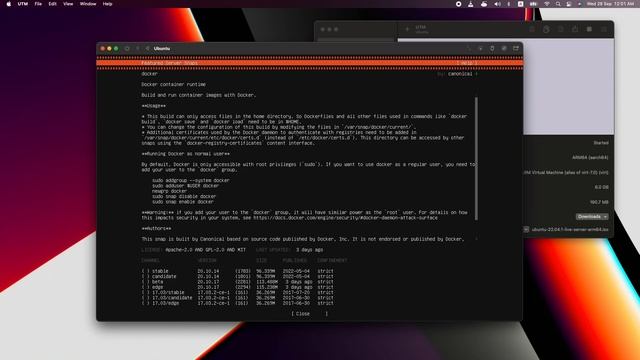This screenshot has height=360, width=640.
Task: Click the power icon in Ubuntu window toolbar
Action: point(127,49)
